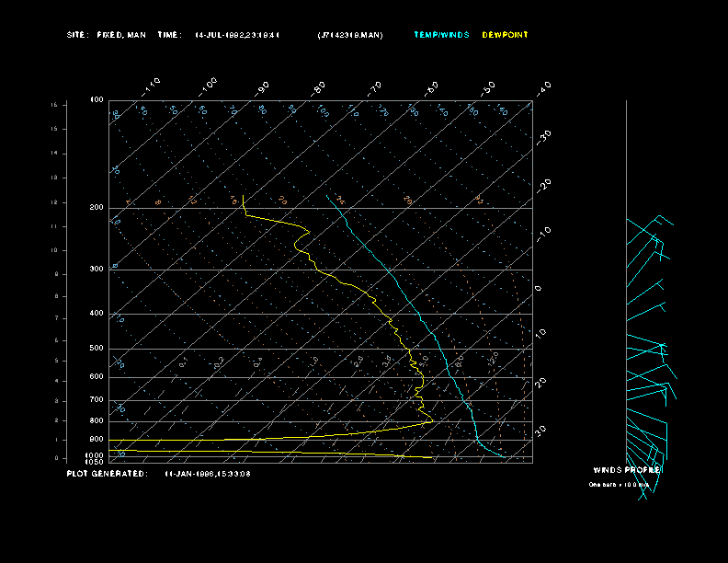Screen dimensions: 728x563
Task: Click the 700 pressure level label
Action: (x=97, y=399)
